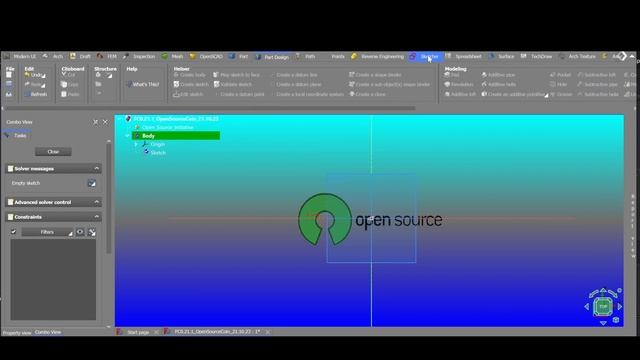The width and height of the screenshot is (640, 360).
Task: Select the OpenSCAD workbench tab
Action: pyautogui.click(x=207, y=56)
